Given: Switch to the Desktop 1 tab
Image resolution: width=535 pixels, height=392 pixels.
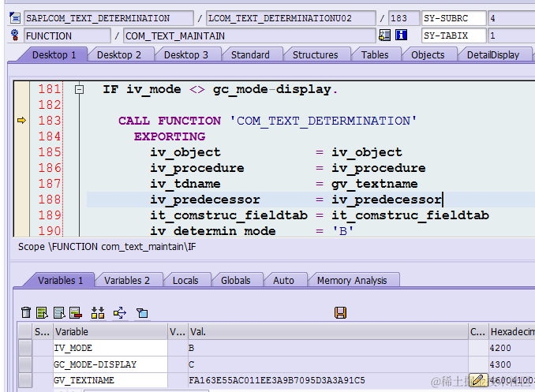Looking at the screenshot, I should [x=54, y=55].
